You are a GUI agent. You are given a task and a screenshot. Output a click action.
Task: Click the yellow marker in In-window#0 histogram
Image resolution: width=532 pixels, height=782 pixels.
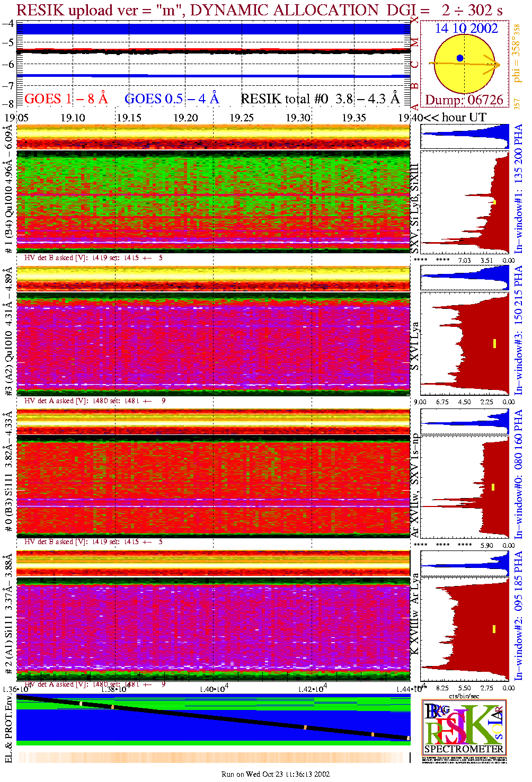[x=493, y=487]
